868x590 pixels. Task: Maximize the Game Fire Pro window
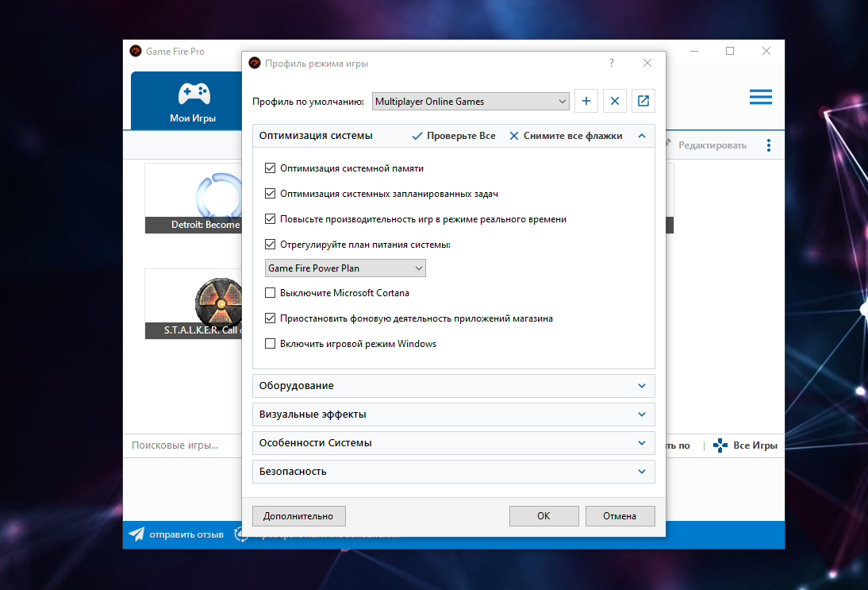pos(730,51)
